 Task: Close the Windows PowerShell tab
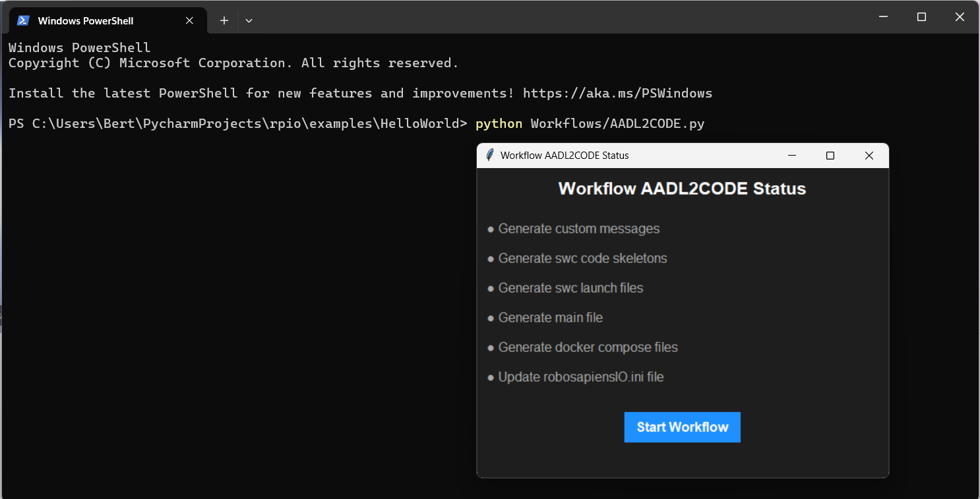[x=189, y=20]
